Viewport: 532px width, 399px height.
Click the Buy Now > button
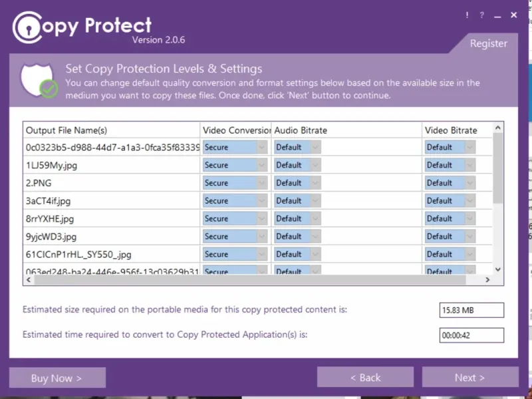pyautogui.click(x=57, y=378)
